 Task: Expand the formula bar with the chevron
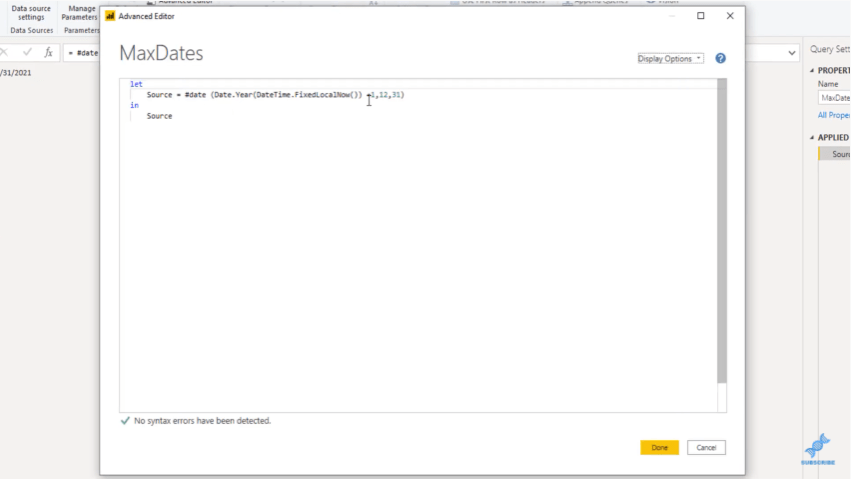point(792,53)
